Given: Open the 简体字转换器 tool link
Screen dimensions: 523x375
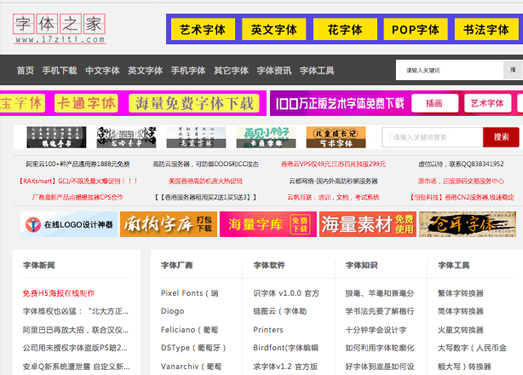Looking at the screenshot, I should coord(461,311).
